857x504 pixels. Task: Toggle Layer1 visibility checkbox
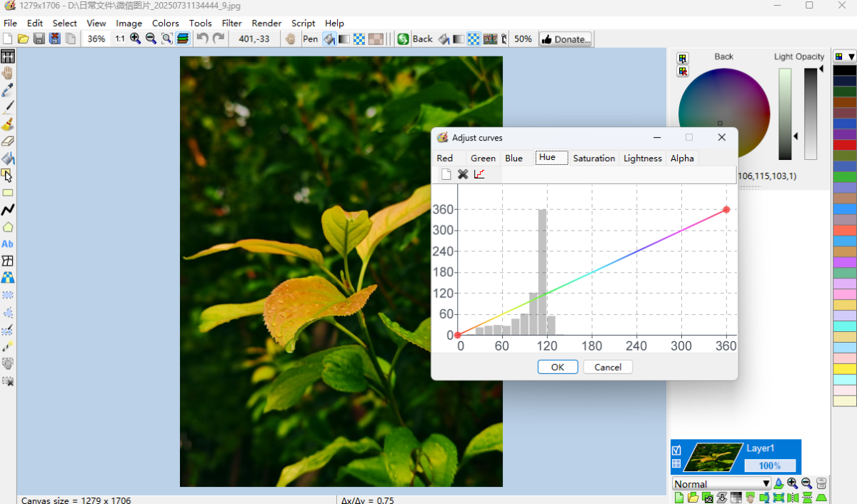(x=676, y=450)
